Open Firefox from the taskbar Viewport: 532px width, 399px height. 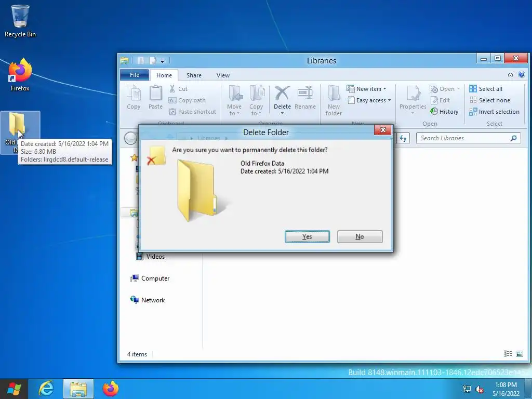pyautogui.click(x=110, y=389)
